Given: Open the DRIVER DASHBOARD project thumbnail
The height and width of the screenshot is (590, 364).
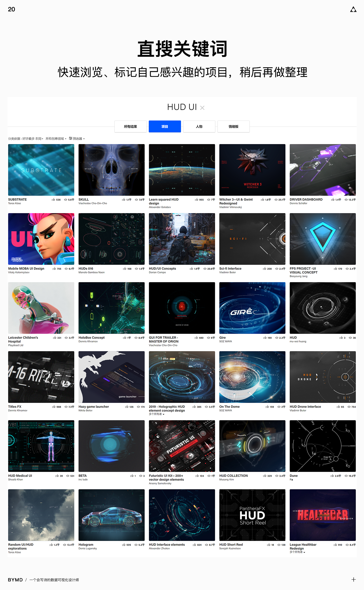Looking at the screenshot, I should coord(323,170).
